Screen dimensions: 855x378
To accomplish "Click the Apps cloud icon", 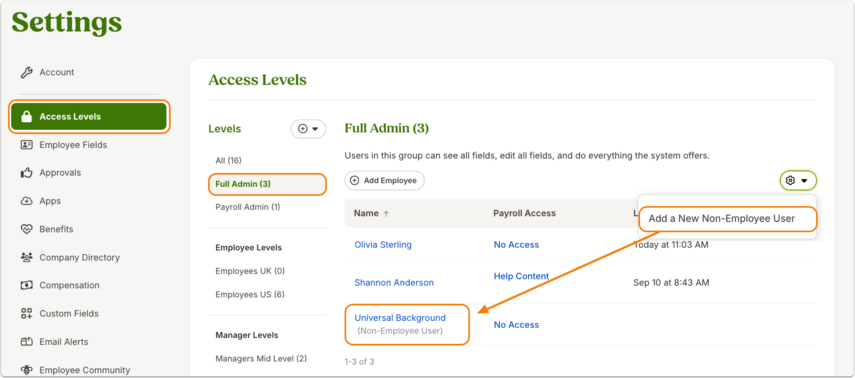I will [x=26, y=201].
